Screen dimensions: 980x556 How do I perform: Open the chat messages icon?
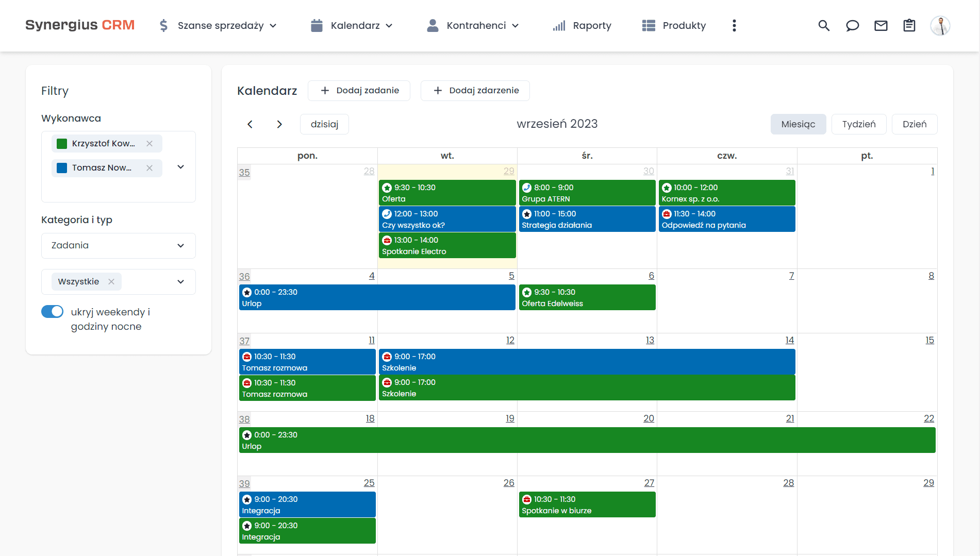(x=852, y=25)
